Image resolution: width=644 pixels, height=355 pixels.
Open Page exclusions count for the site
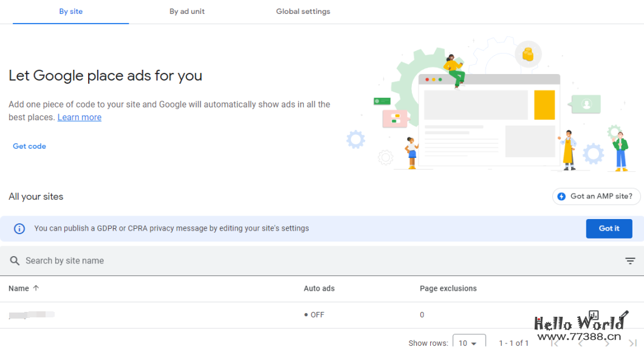pyautogui.click(x=422, y=314)
